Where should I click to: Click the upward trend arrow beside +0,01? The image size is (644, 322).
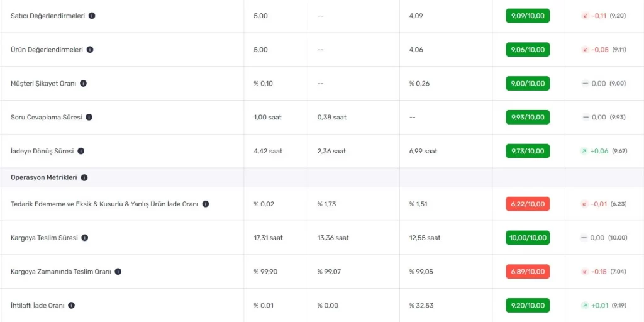585,306
